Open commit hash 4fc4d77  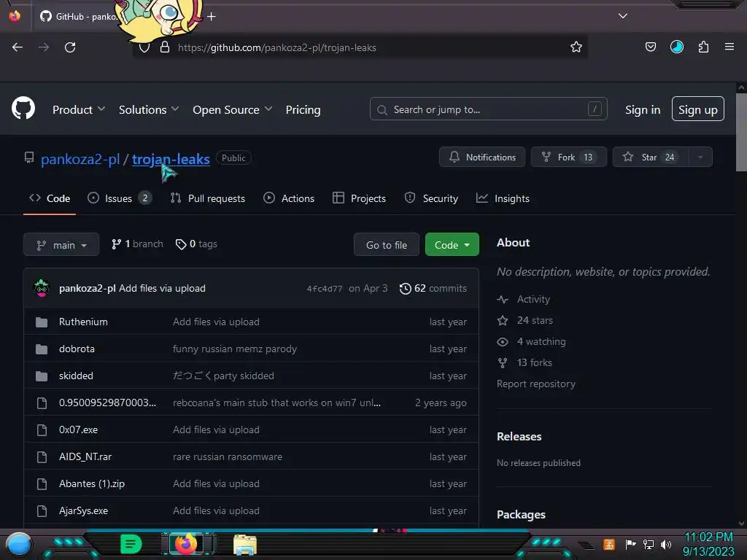tap(325, 289)
